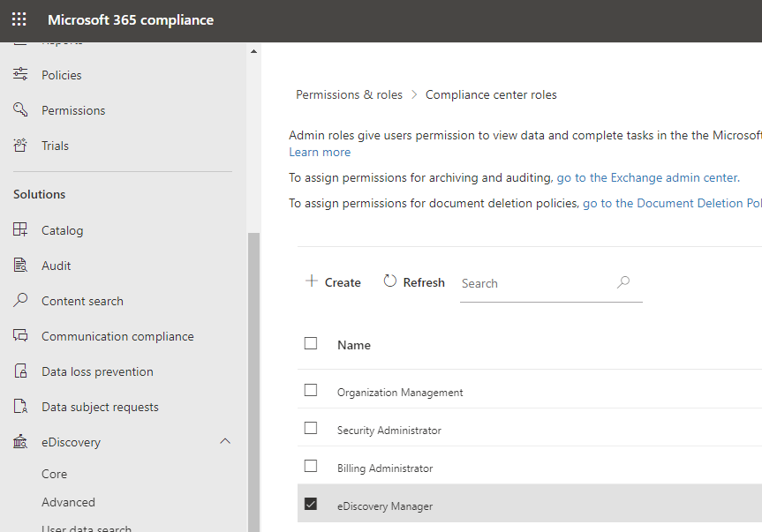Follow go to the Exchange admin center link
This screenshot has width=762, height=532.
click(x=648, y=177)
